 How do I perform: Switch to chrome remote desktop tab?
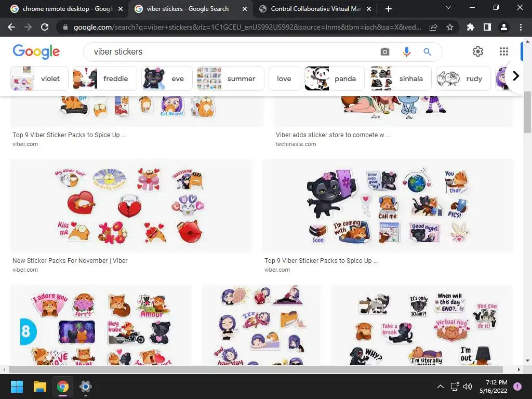(x=66, y=9)
